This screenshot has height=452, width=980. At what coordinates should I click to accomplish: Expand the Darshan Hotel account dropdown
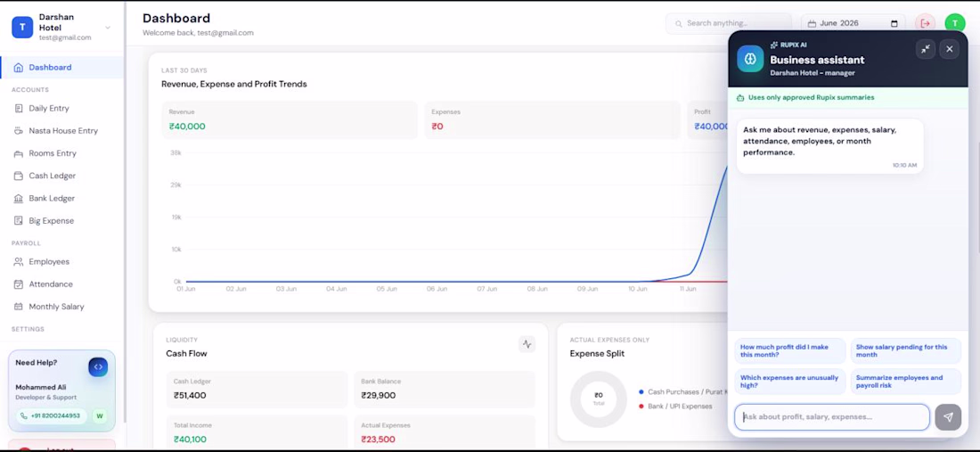pos(108,28)
